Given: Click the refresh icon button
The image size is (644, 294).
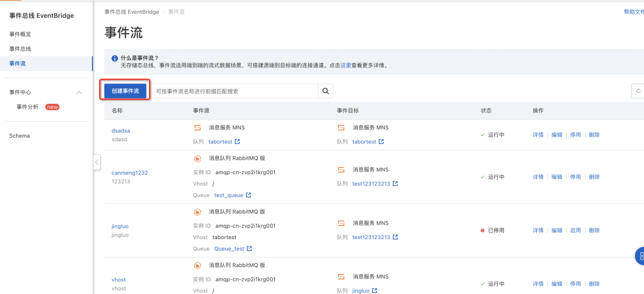Looking at the screenshot, I should pyautogui.click(x=638, y=91).
